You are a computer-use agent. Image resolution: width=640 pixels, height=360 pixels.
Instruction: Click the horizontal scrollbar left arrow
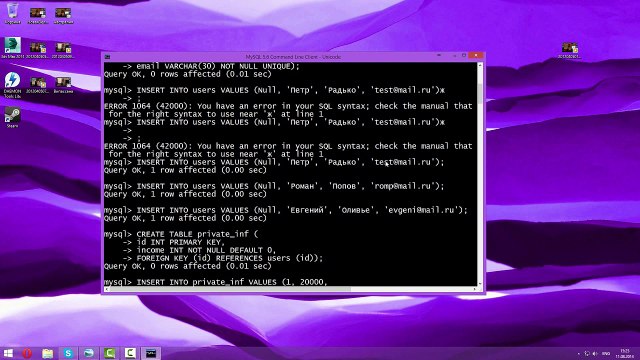[x=107, y=289]
